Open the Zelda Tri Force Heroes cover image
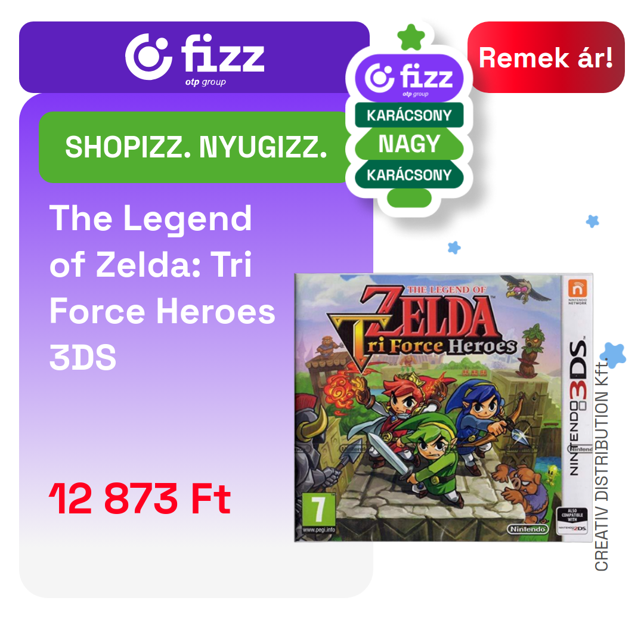Screen dimensions: 644x644 [x=444, y=407]
